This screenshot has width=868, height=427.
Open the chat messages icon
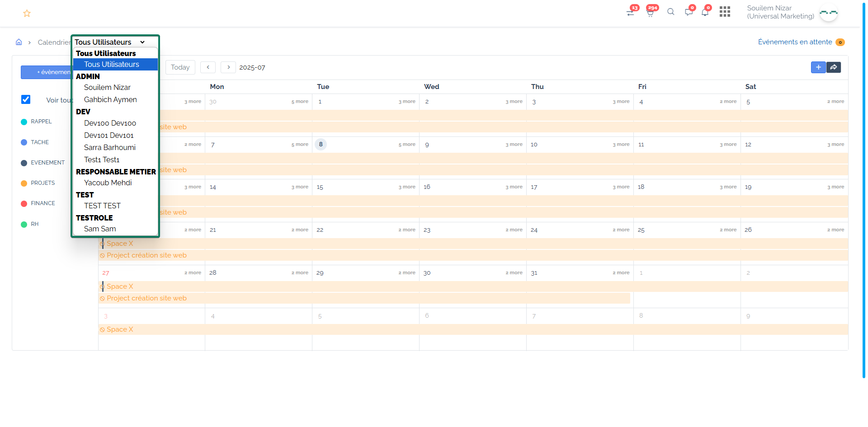689,12
